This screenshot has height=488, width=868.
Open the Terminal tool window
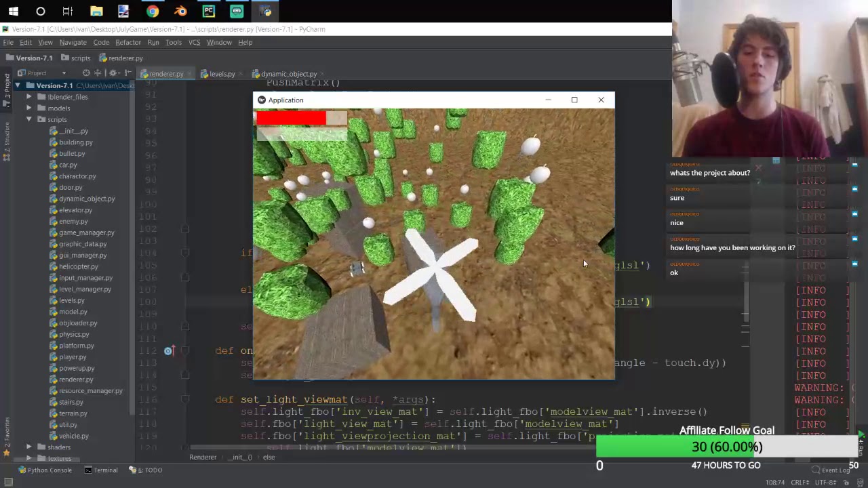coord(101,470)
